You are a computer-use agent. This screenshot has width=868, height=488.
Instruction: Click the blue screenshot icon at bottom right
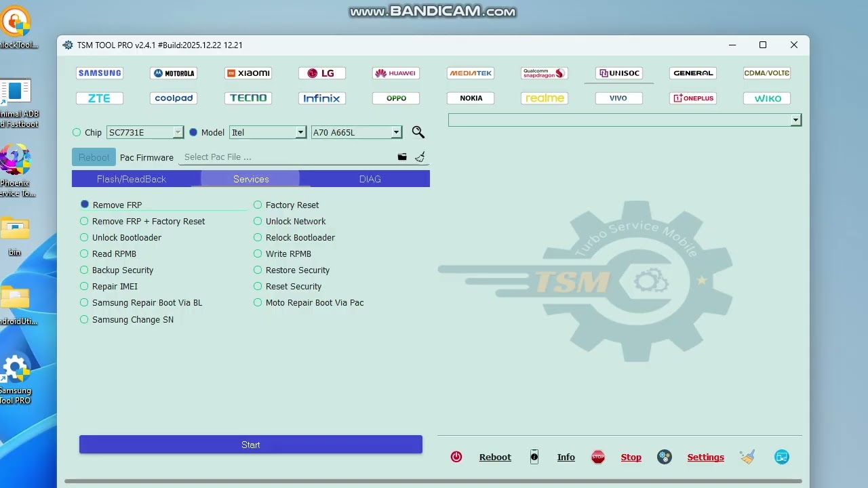coord(782,457)
